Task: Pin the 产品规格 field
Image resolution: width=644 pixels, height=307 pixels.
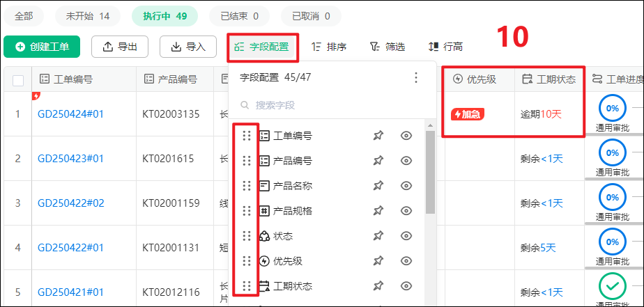Action: pyautogui.click(x=378, y=211)
